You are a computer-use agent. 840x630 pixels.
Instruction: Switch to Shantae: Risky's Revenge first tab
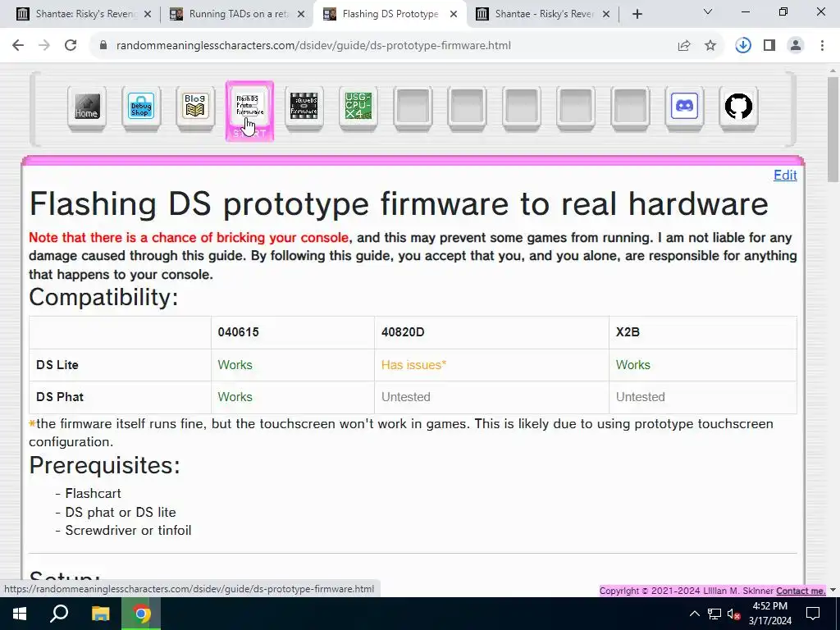83,14
